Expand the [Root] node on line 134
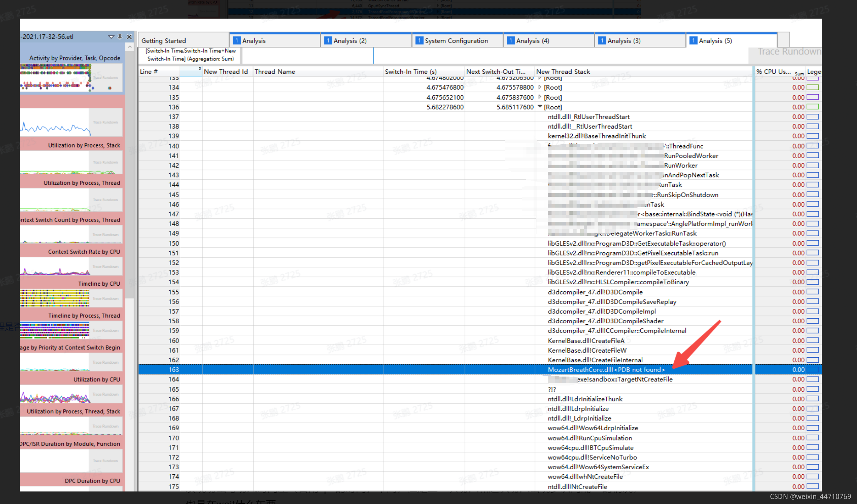 point(540,87)
